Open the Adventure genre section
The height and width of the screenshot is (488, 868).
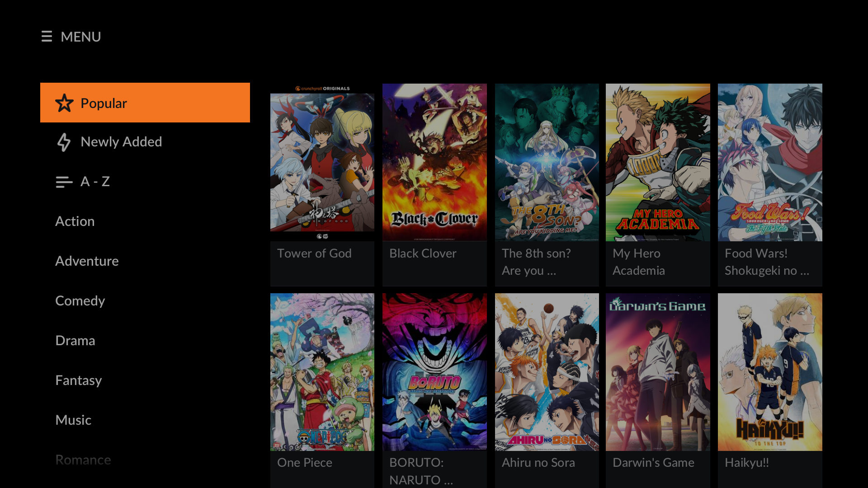87,260
